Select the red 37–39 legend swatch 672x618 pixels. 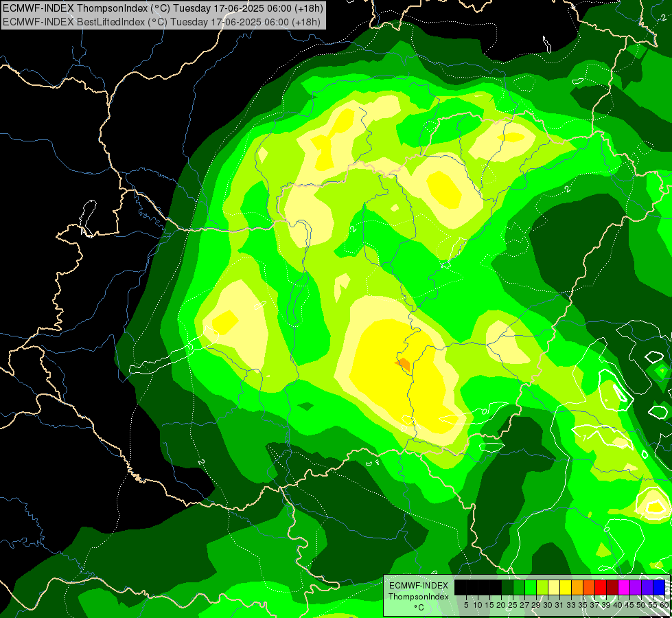pos(601,587)
